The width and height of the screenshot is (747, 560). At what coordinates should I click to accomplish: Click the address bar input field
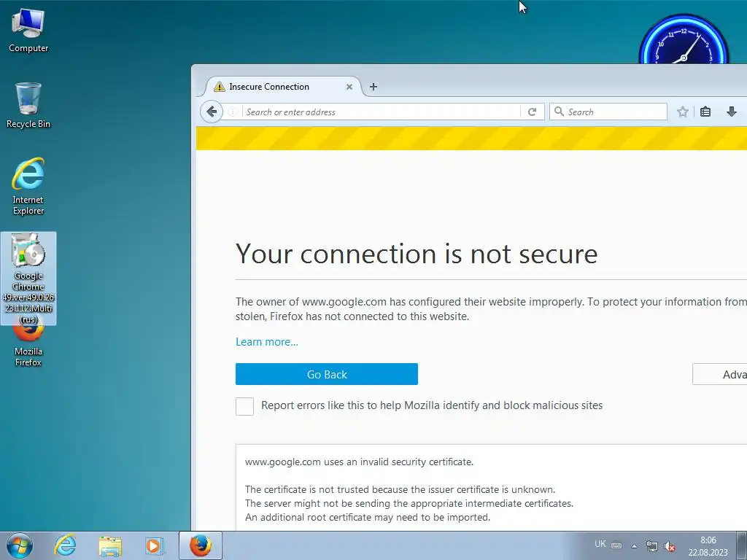381,112
